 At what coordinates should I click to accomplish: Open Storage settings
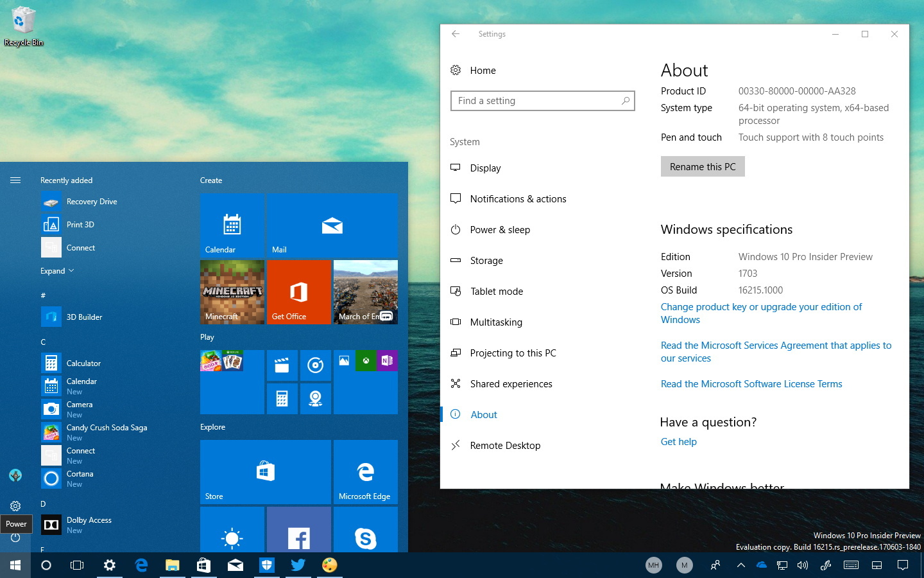click(x=477, y=261)
